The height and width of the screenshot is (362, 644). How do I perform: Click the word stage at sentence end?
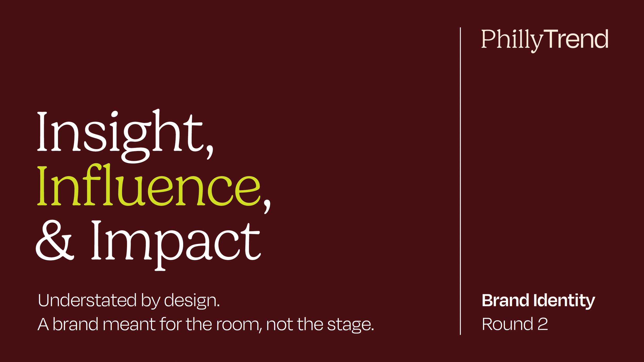[350, 325]
